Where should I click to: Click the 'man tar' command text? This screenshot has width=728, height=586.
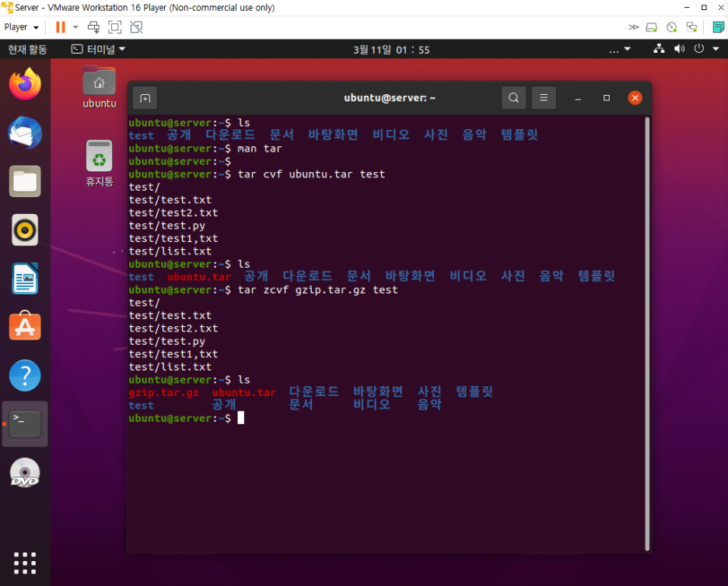click(x=260, y=149)
